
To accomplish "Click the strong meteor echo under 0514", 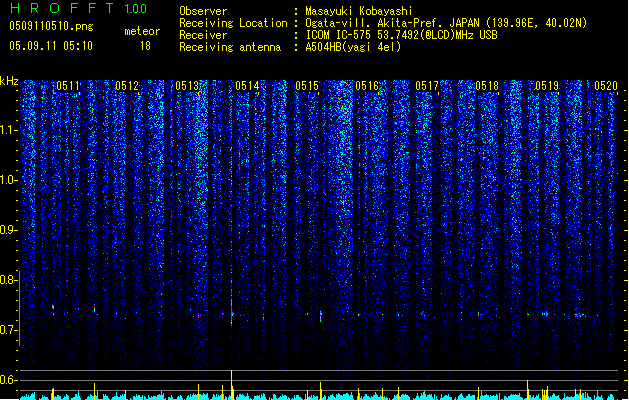I will (x=231, y=311).
